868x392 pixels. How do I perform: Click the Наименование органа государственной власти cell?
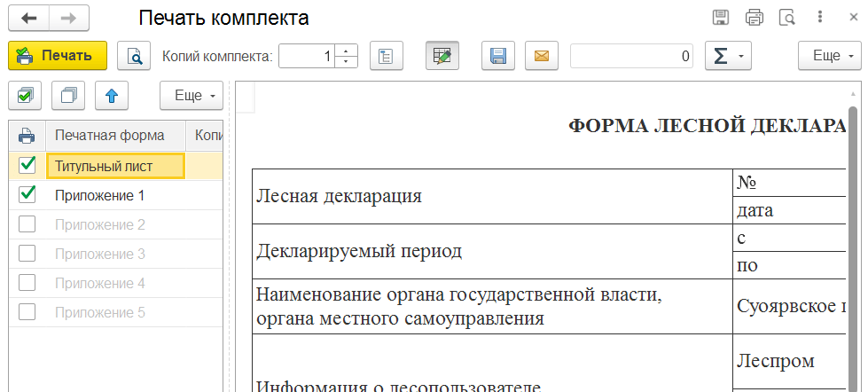[493, 306]
